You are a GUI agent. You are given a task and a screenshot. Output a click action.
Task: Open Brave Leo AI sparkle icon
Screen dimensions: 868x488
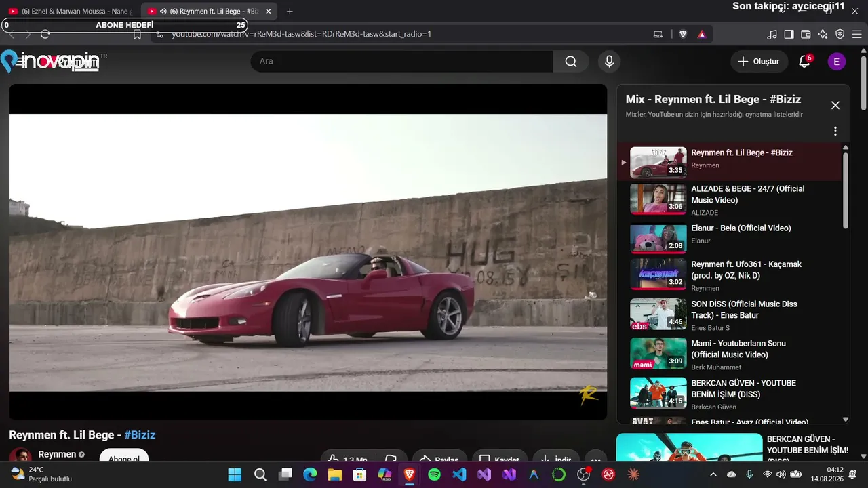[823, 34]
